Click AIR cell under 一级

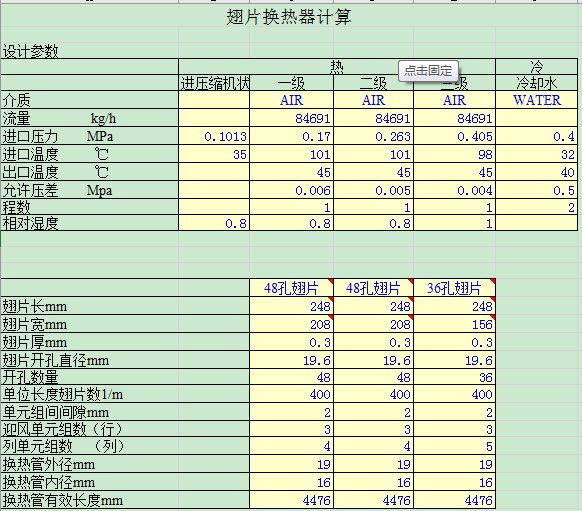(x=292, y=100)
